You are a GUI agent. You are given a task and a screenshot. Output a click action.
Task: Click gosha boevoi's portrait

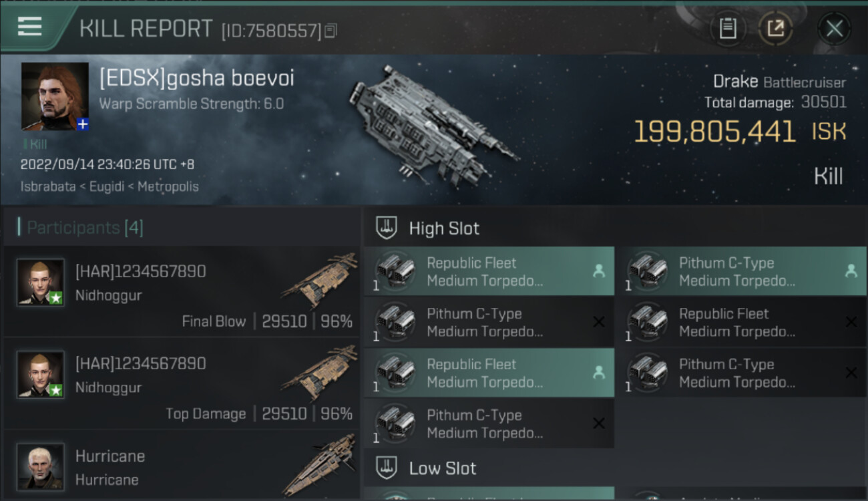pyautogui.click(x=55, y=96)
